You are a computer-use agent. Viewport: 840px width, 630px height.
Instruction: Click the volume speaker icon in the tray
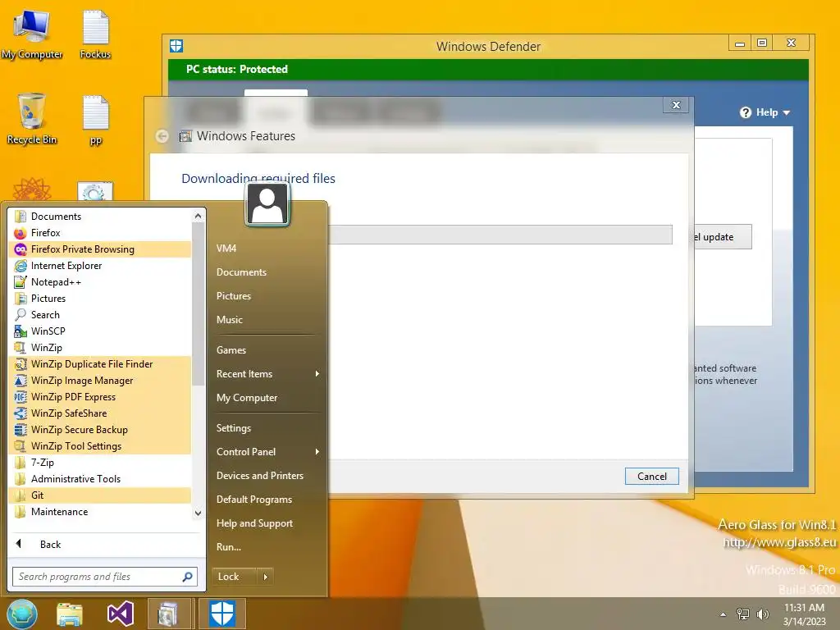pyautogui.click(x=762, y=614)
